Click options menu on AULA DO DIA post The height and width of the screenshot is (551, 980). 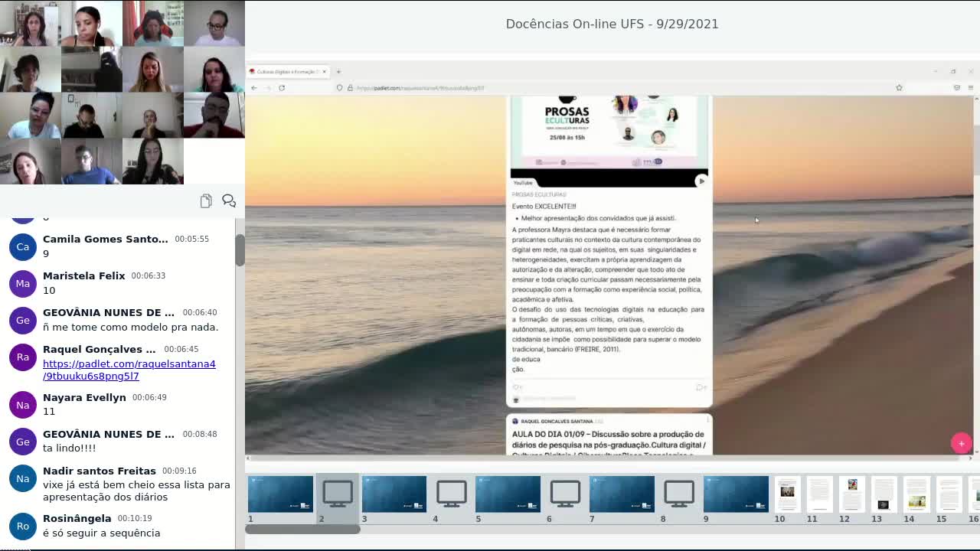coord(708,419)
